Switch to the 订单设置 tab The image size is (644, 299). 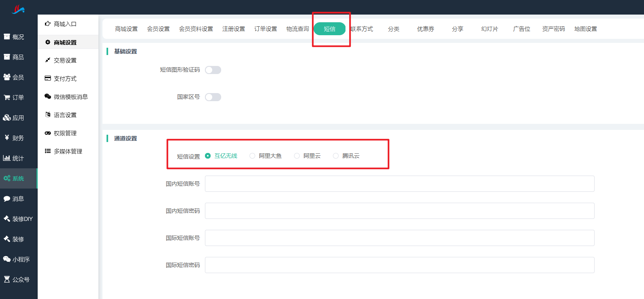[266, 29]
